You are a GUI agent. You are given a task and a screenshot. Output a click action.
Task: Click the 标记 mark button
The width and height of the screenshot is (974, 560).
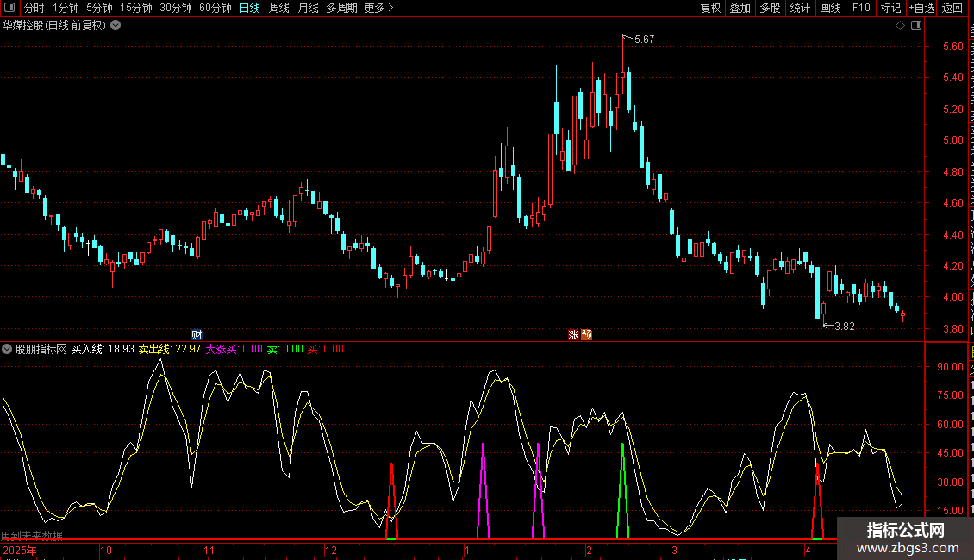click(x=890, y=8)
